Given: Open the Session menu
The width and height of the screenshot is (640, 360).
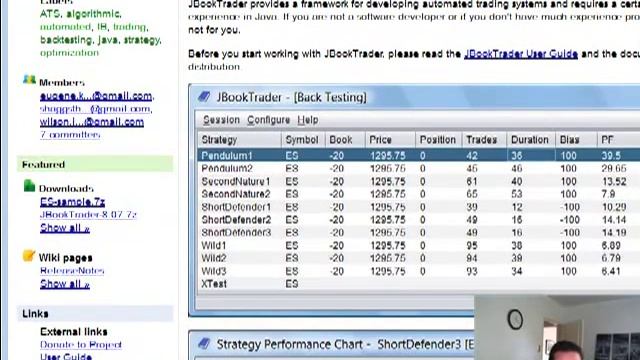Looking at the screenshot, I should tap(221, 120).
